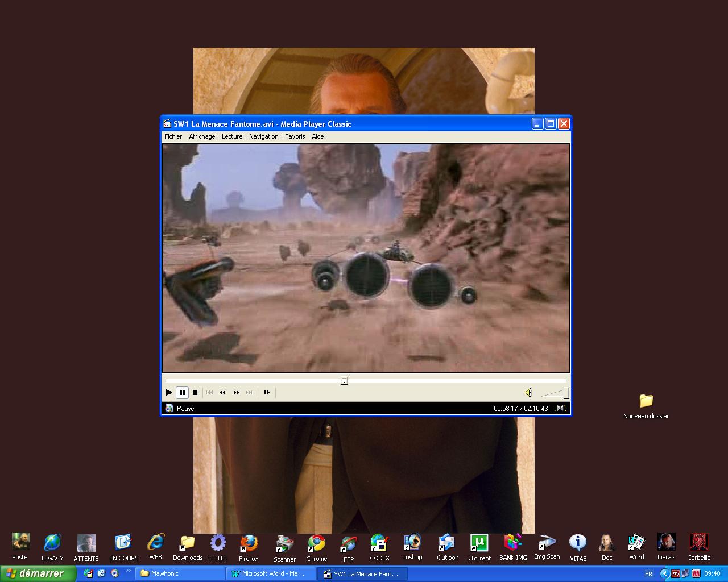
Task: Select the CODEX desktop icon
Action: (379, 547)
